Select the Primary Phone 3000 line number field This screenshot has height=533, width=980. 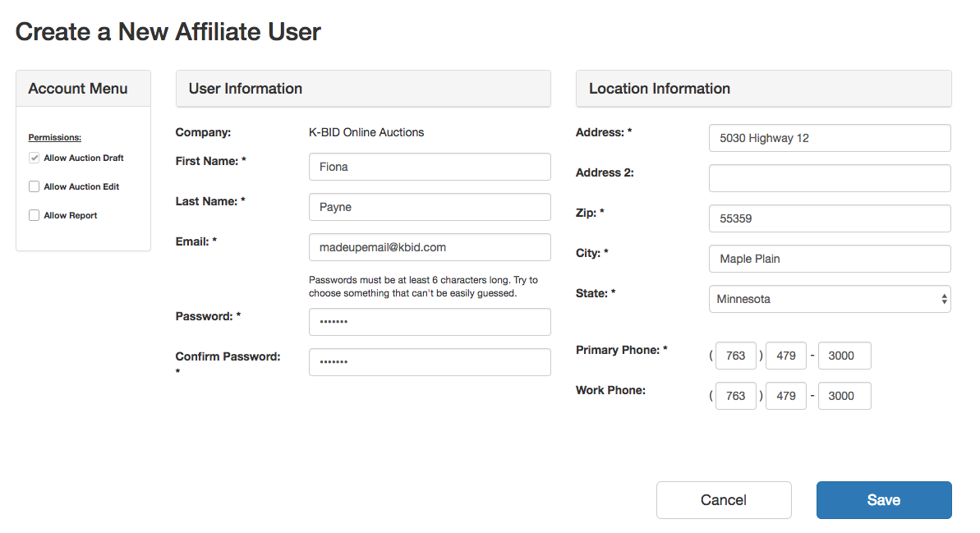tap(844, 356)
